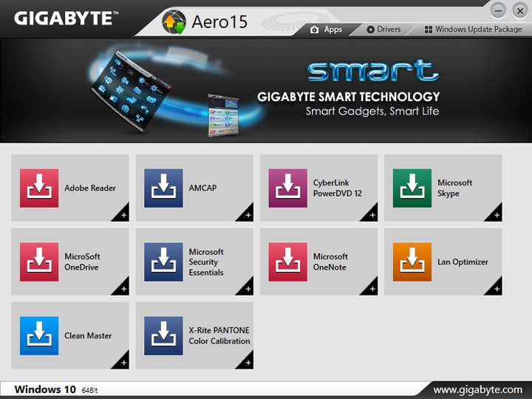Select the Microsoft OneNote download icon

tap(287, 262)
